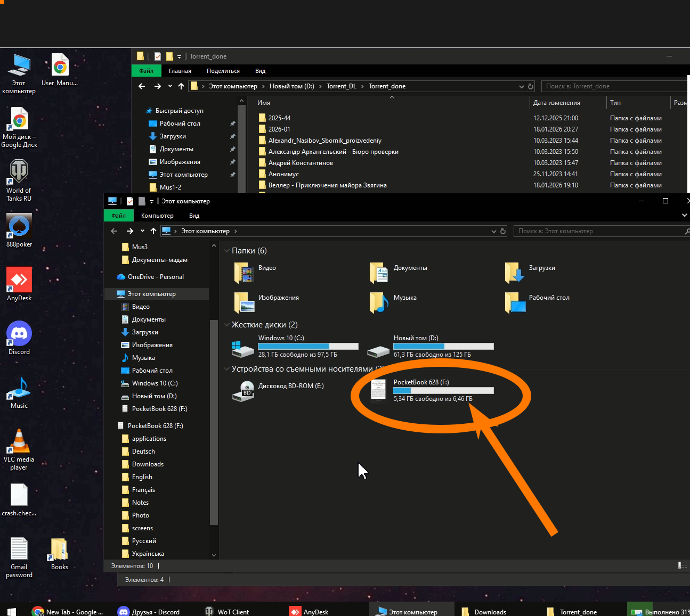
Task: Select OneDrive - Personal in the navigation tree
Action: coord(156,277)
